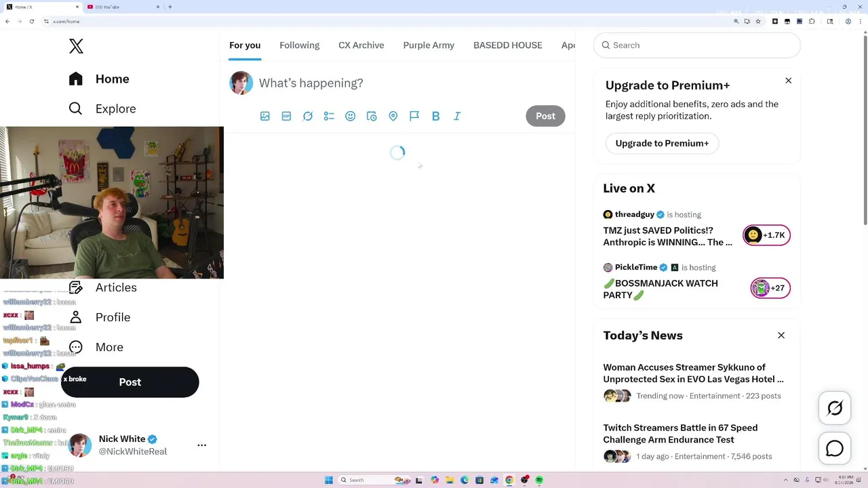Bookmark this page with the star icon
Screen dimensions: 868x488
pyautogui.click(x=758, y=21)
